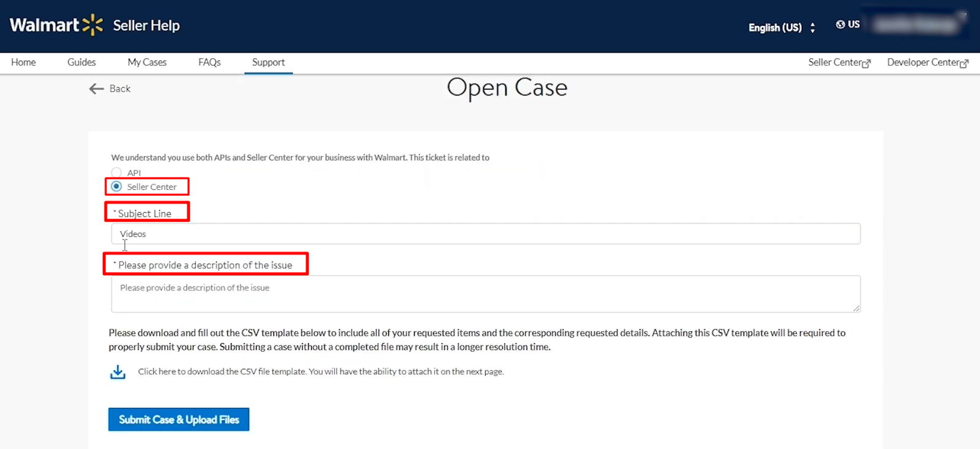Select the Support tab

pos(268,62)
